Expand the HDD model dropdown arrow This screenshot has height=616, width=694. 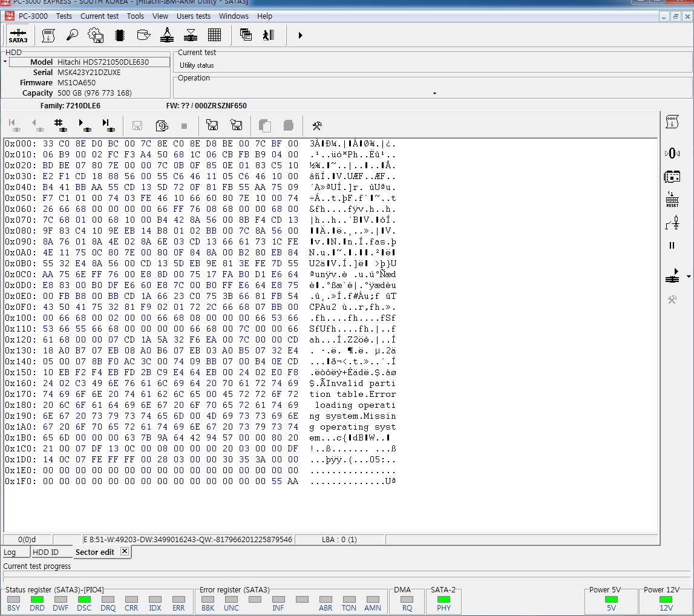(5, 62)
